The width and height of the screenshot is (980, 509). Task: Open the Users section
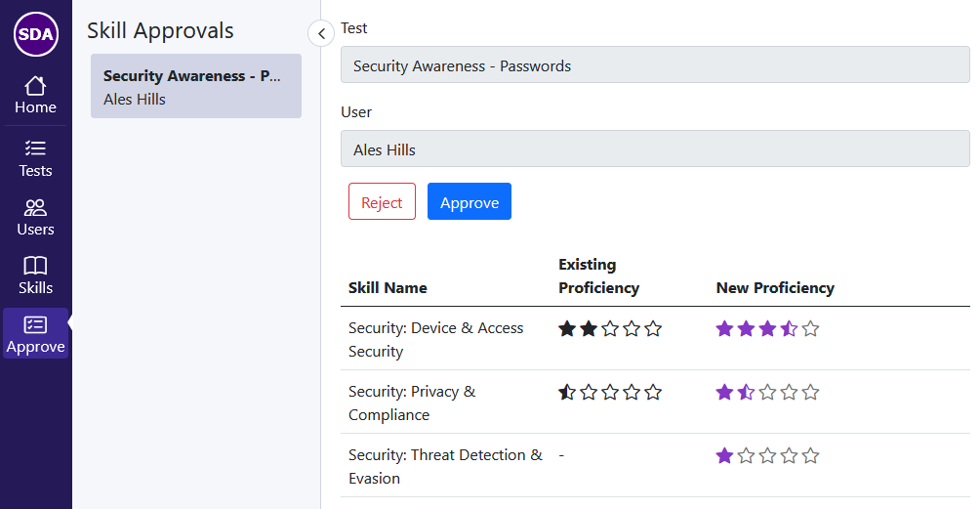pyautogui.click(x=35, y=218)
